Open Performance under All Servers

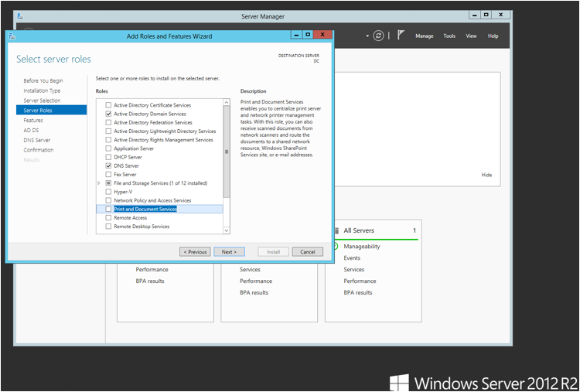click(360, 281)
